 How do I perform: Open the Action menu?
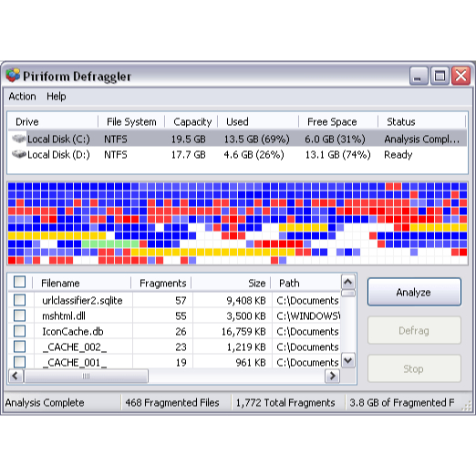(x=22, y=97)
